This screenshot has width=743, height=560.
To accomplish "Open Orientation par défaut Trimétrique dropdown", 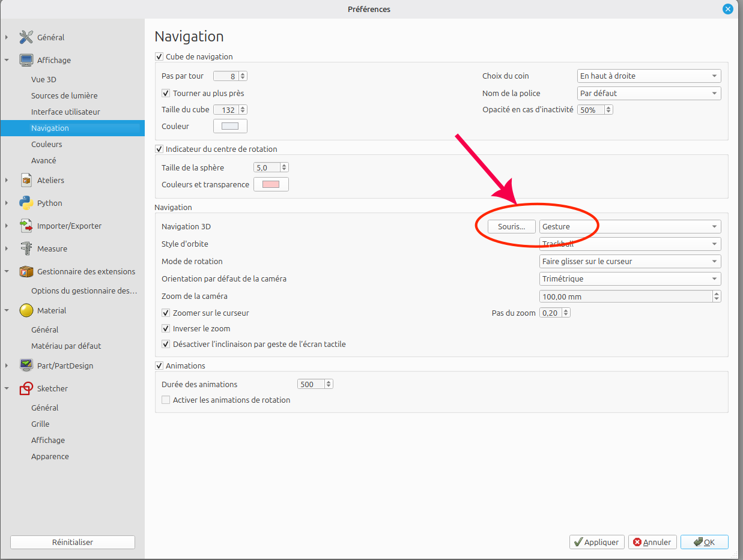I will coord(630,278).
